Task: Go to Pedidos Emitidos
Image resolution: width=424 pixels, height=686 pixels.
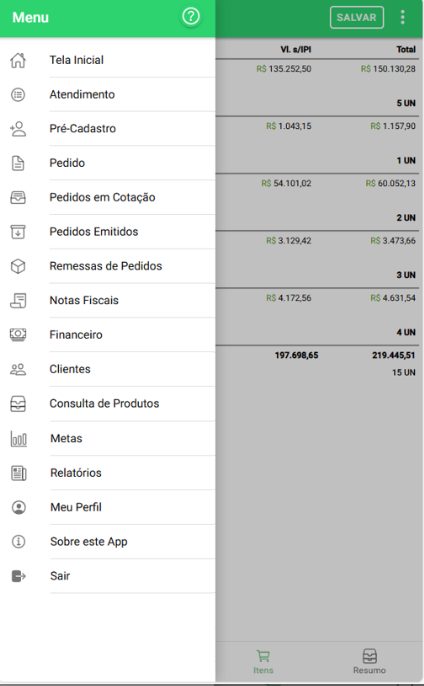Action: (108, 231)
